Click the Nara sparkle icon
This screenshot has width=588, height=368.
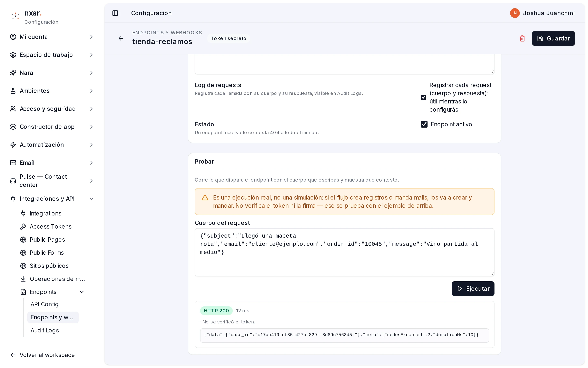pos(13,73)
